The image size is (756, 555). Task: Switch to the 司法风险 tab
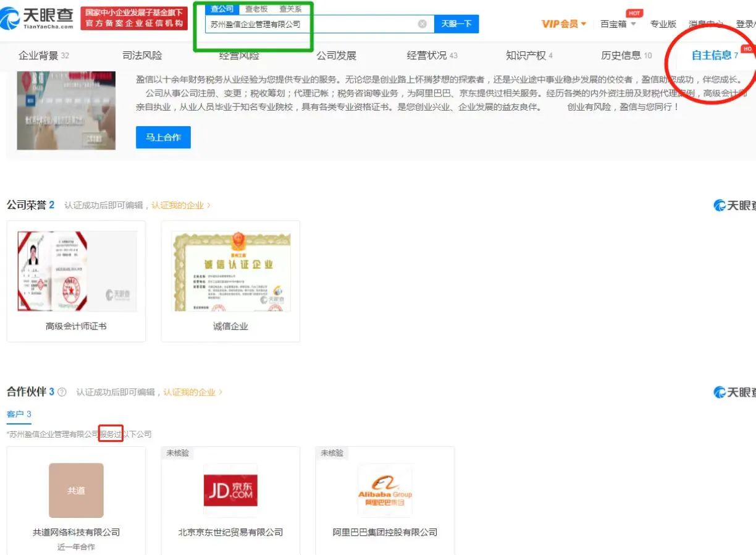click(142, 56)
